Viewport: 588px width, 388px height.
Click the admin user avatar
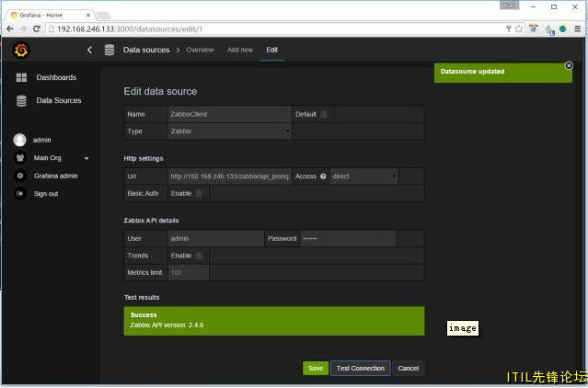point(20,140)
